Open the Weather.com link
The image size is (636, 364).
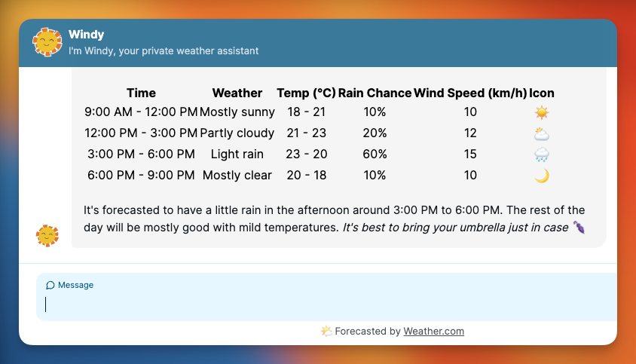433,331
